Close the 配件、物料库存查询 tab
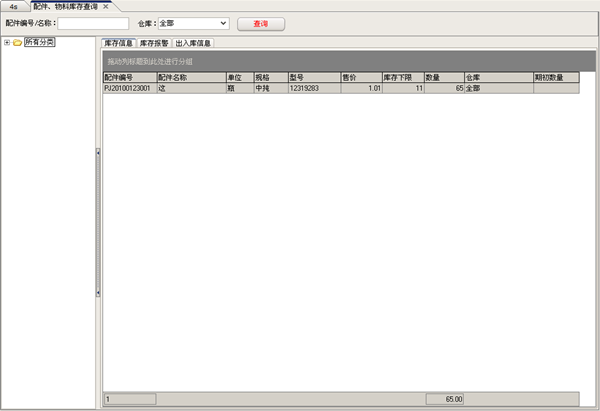Image resolution: width=600 pixels, height=411 pixels. pos(106,6)
